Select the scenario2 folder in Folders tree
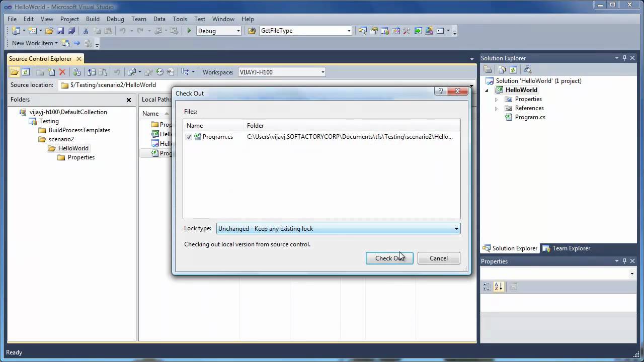This screenshot has height=362, width=644. pyautogui.click(x=61, y=139)
